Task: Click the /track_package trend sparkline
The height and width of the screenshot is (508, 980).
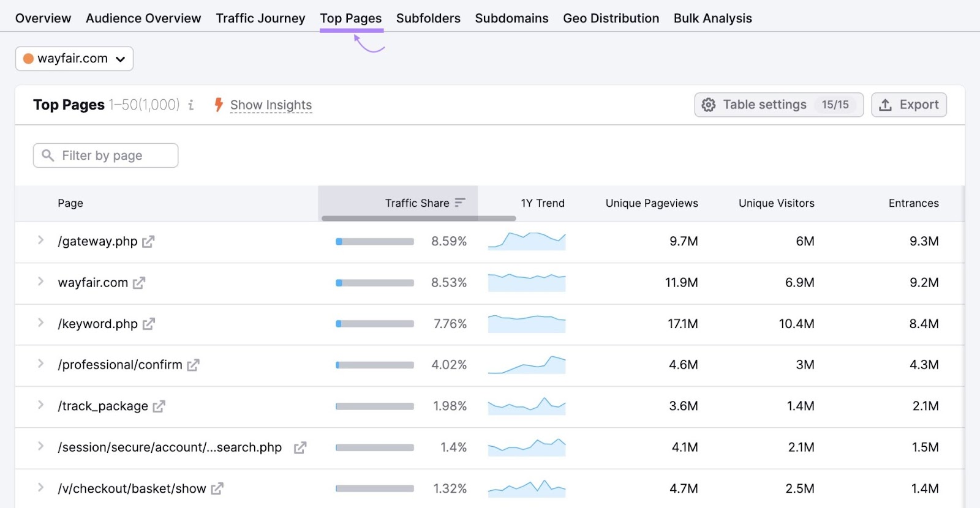Action: [527, 406]
